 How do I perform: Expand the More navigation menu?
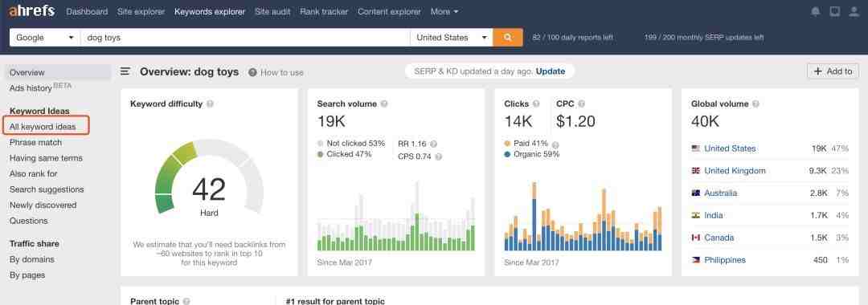click(444, 11)
